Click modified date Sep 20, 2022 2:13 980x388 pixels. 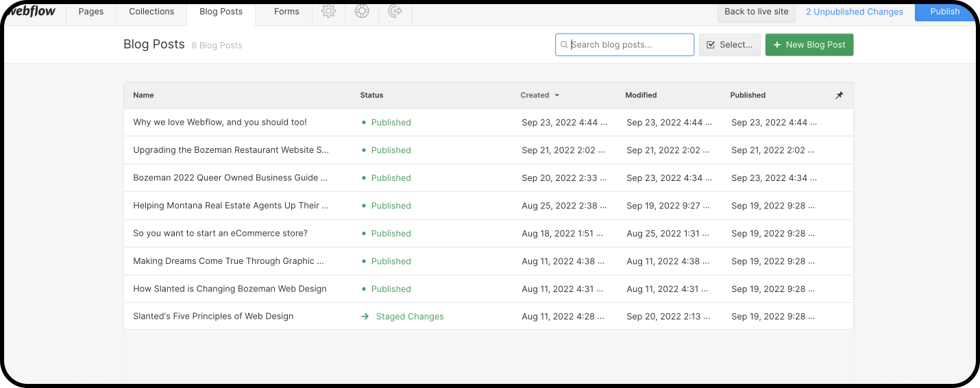[x=668, y=317]
